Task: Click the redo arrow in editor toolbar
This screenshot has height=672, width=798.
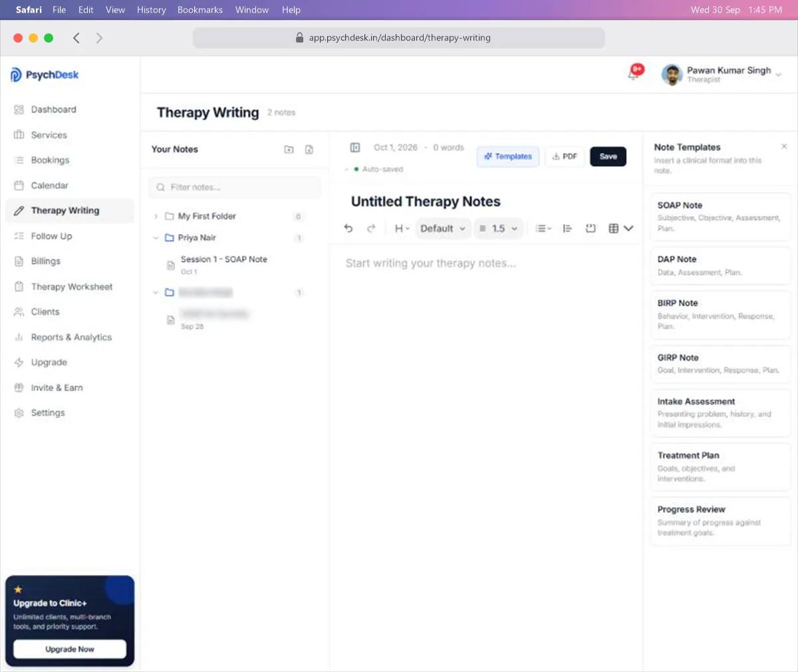Action: pyautogui.click(x=371, y=228)
